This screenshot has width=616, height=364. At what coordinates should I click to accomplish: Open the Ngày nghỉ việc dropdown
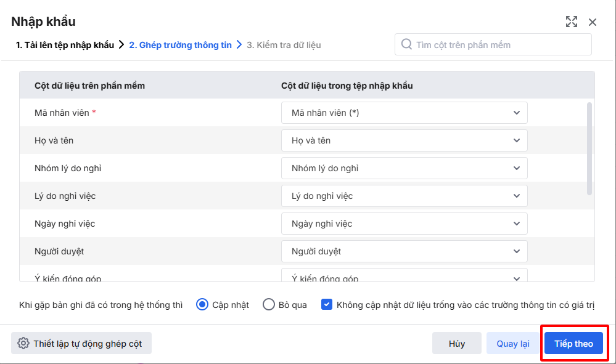(x=404, y=224)
